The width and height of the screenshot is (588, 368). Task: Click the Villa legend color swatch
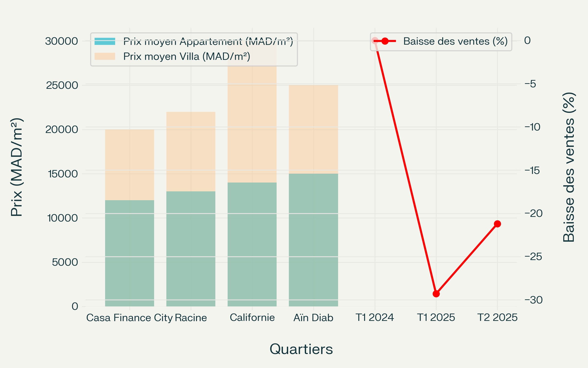point(105,56)
